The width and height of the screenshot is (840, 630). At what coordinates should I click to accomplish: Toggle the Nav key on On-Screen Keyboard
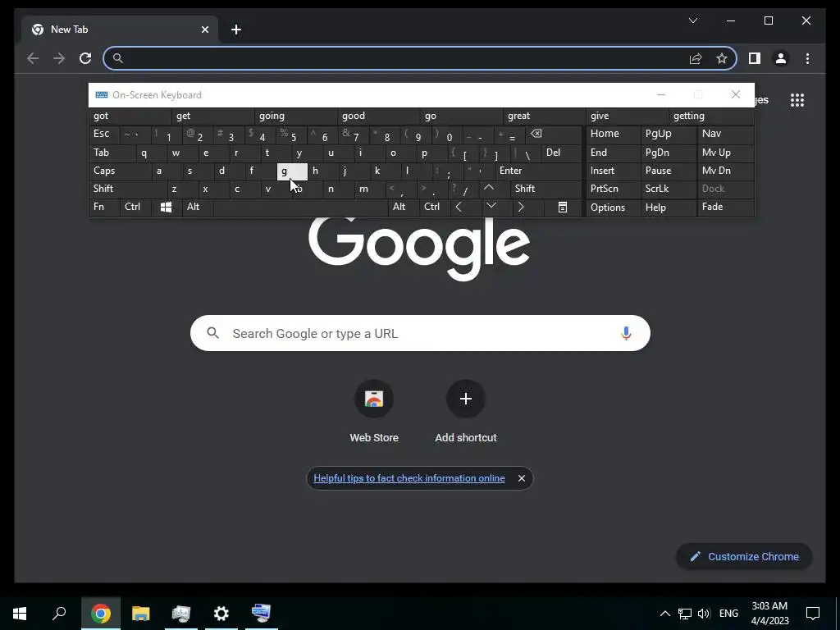tap(725, 134)
